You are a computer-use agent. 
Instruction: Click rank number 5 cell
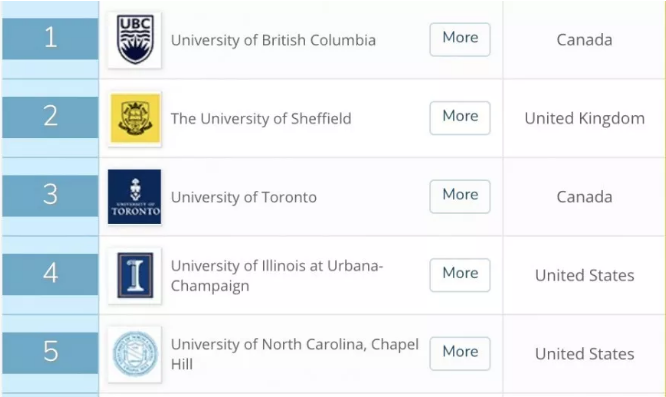[x=50, y=353]
